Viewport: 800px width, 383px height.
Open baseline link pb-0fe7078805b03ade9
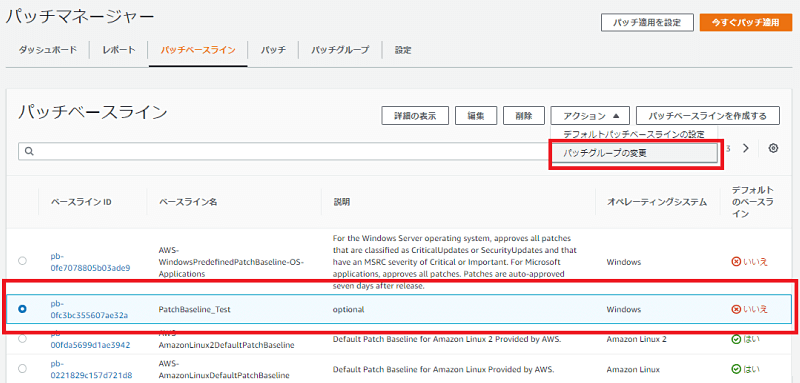point(91,262)
